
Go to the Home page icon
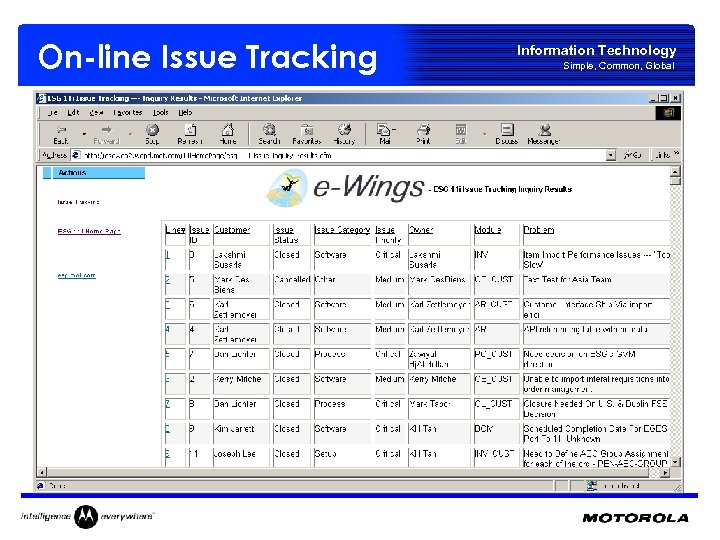click(x=228, y=135)
